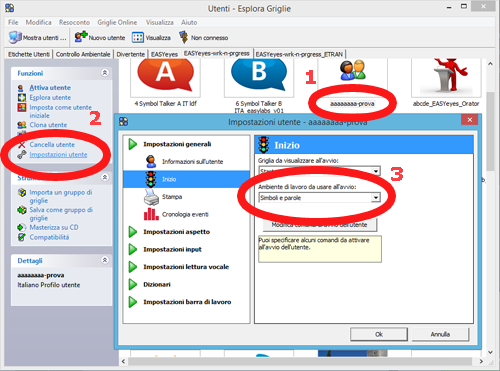Open Ambiente di lavoro dropdown arrow
Screen dimensions: 500x371
(x=376, y=198)
